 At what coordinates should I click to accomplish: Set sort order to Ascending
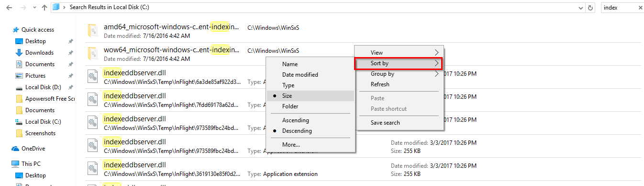(311, 120)
